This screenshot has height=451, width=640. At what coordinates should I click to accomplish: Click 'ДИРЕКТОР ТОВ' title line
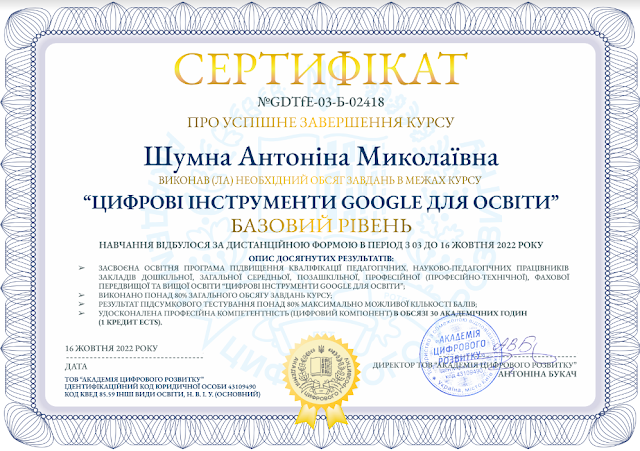(474, 365)
